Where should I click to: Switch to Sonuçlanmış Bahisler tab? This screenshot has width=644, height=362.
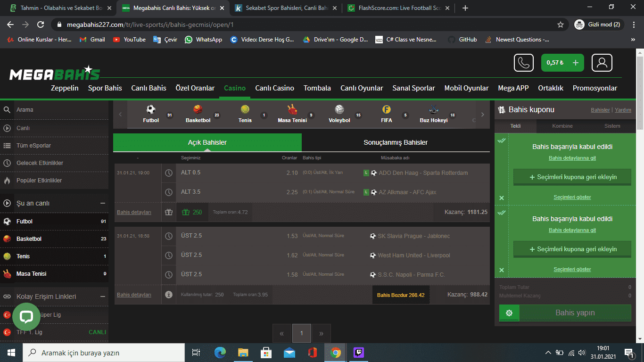point(396,142)
